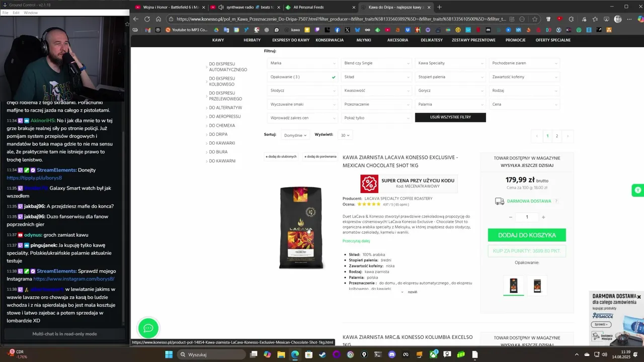The height and width of the screenshot is (362, 644).
Task: Click the free delivery question mark help icon
Action: click(x=556, y=201)
